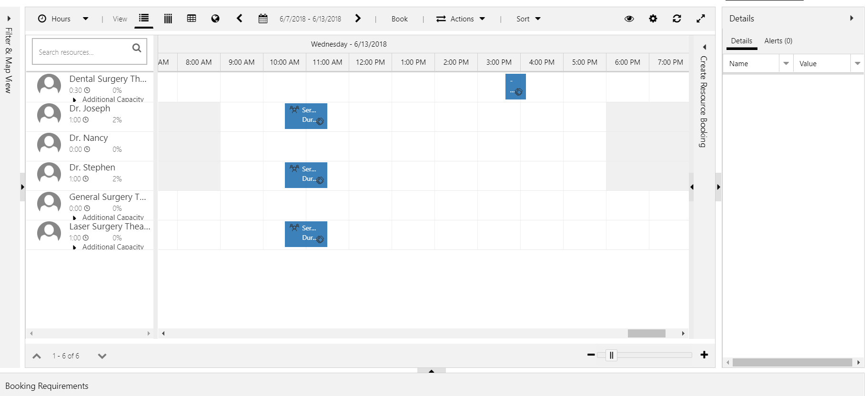
Task: Expand the Filter & Map View panel
Action: [9, 19]
